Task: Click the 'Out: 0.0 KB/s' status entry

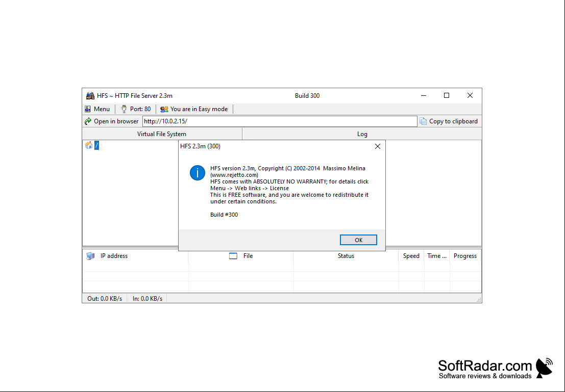Action: pos(105,299)
